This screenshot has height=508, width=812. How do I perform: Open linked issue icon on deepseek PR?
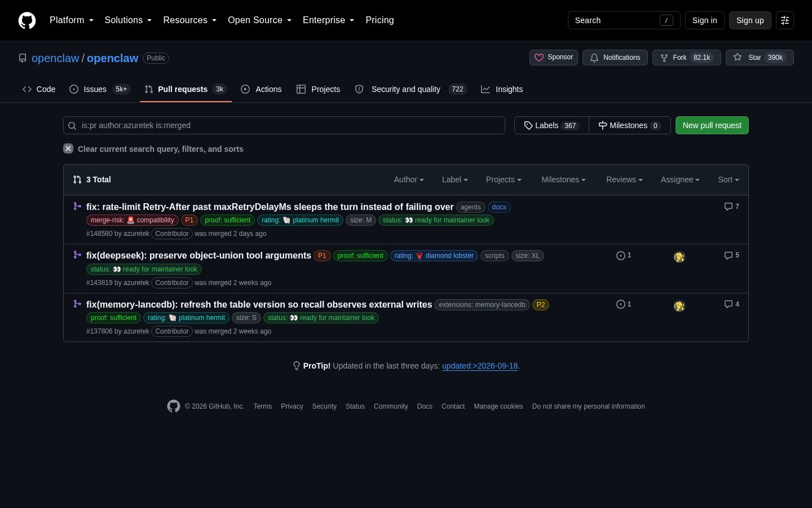coord(624,255)
